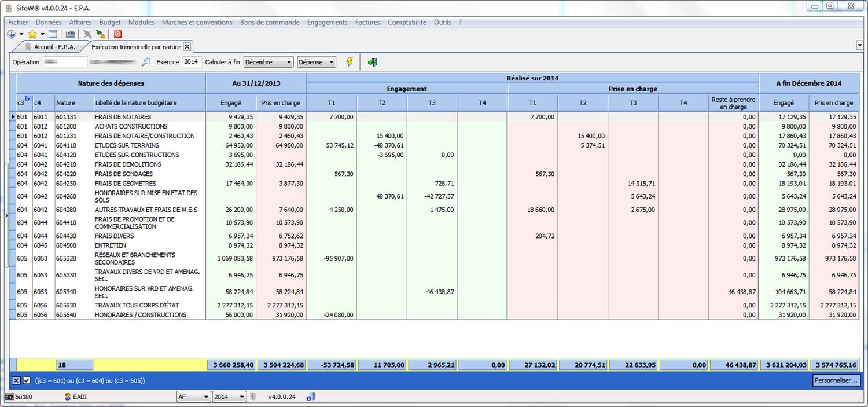Click the green connect plug icon
The width and height of the screenshot is (868, 407).
(101, 34)
